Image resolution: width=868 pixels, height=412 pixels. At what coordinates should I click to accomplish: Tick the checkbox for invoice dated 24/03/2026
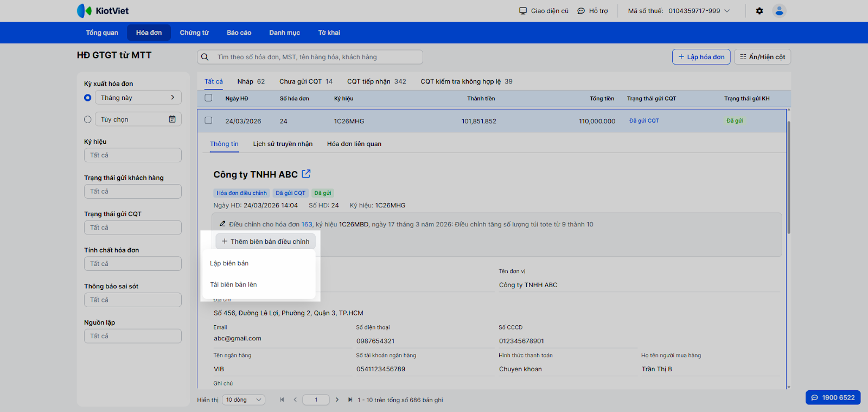[x=208, y=121]
